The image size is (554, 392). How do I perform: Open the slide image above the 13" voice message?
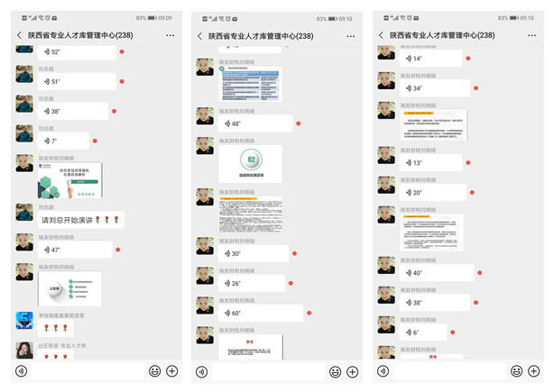pyautogui.click(x=434, y=125)
